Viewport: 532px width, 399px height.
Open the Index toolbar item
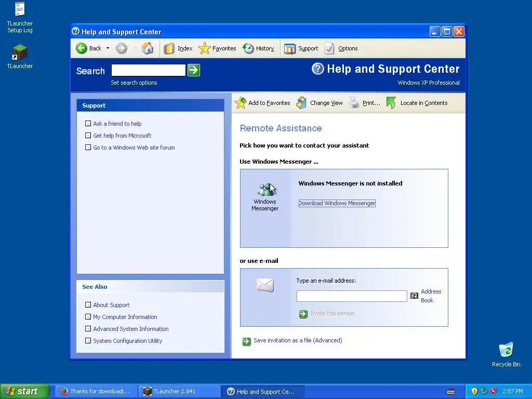pos(178,48)
